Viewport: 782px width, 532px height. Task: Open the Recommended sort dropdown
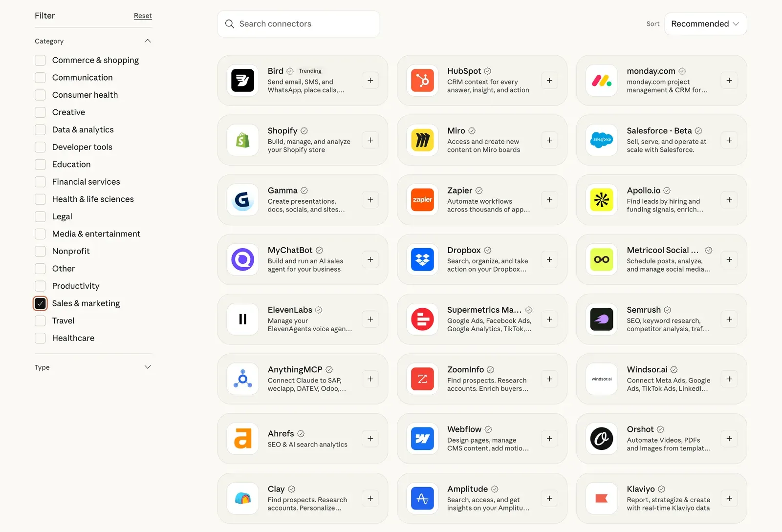coord(705,24)
